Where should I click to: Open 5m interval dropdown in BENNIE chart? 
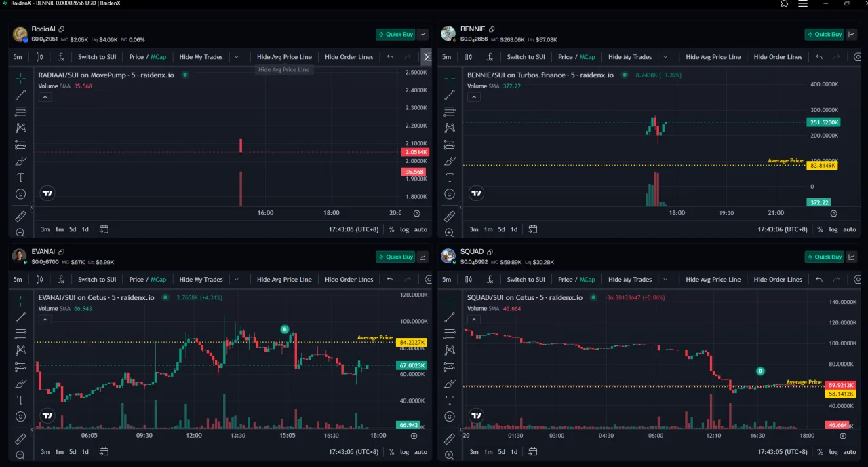coord(447,57)
